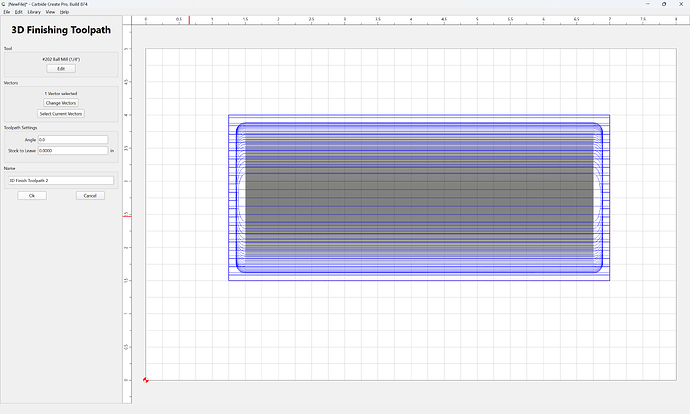The width and height of the screenshot is (690, 414).
Task: Click the tool Edit button
Action: (61, 69)
